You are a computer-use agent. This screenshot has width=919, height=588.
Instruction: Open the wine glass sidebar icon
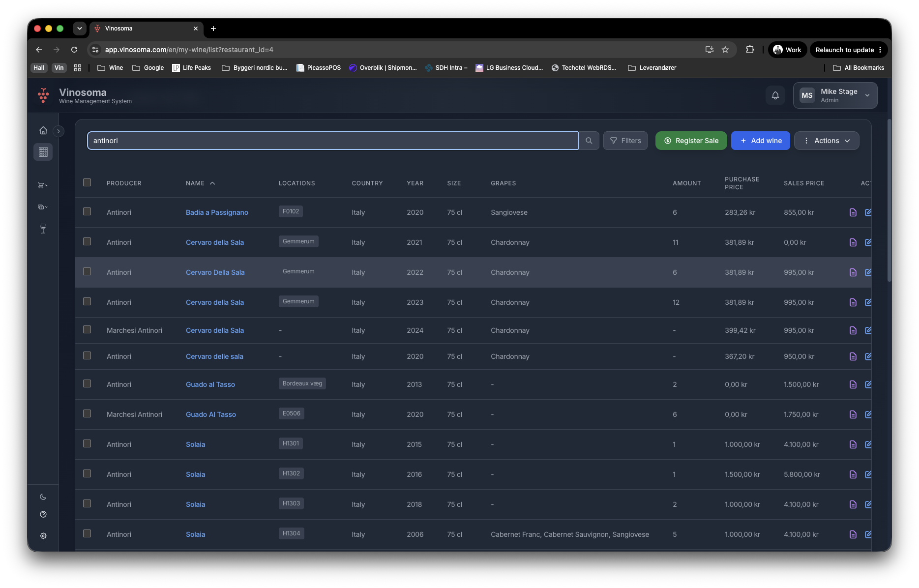pyautogui.click(x=43, y=229)
